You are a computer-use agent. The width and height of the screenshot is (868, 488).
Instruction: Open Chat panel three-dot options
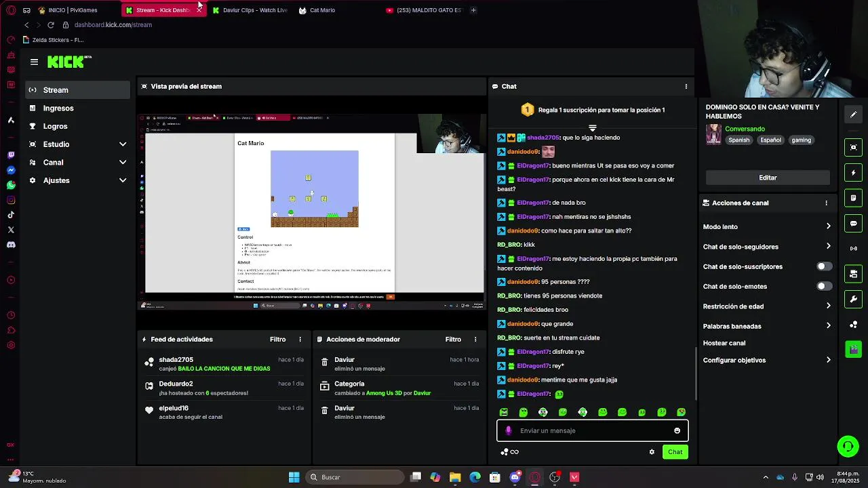[x=686, y=87]
